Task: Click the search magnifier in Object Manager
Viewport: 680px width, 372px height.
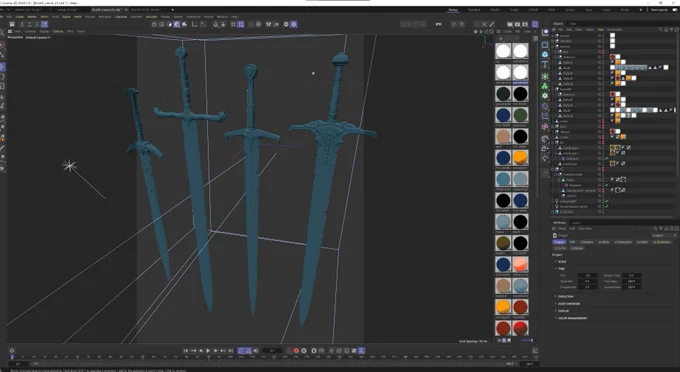Action: (660, 29)
